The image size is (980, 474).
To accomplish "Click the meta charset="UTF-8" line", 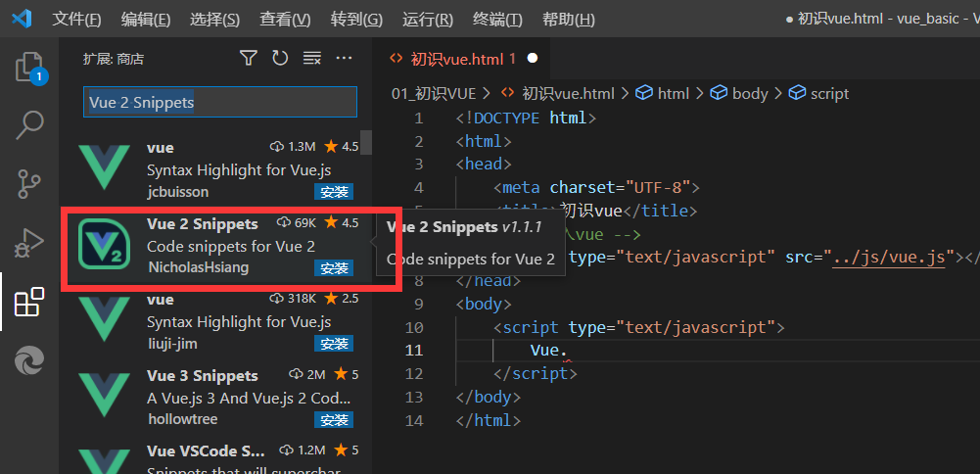I will 596,187.
